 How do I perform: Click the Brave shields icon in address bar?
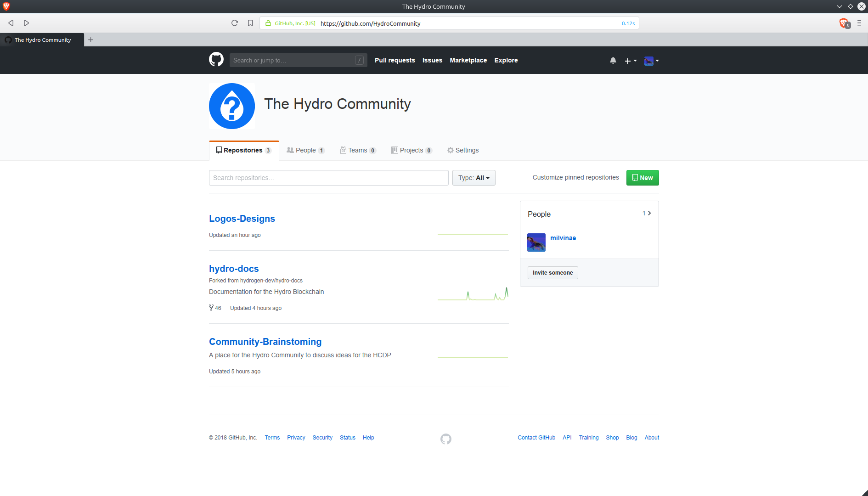844,23
